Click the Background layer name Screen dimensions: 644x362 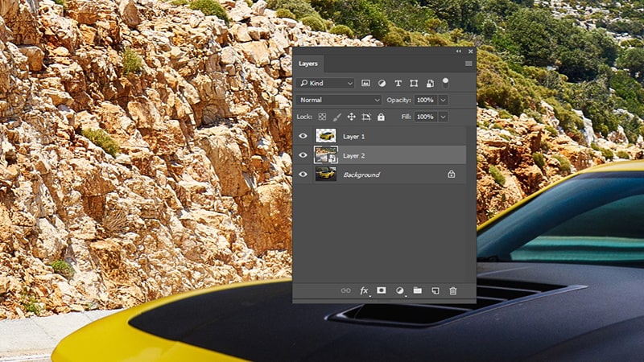(361, 175)
